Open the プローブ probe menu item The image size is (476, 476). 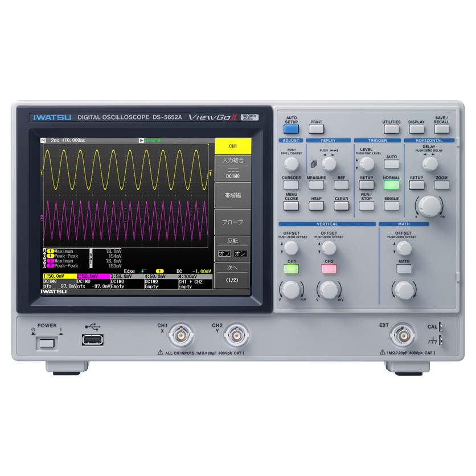click(x=233, y=222)
